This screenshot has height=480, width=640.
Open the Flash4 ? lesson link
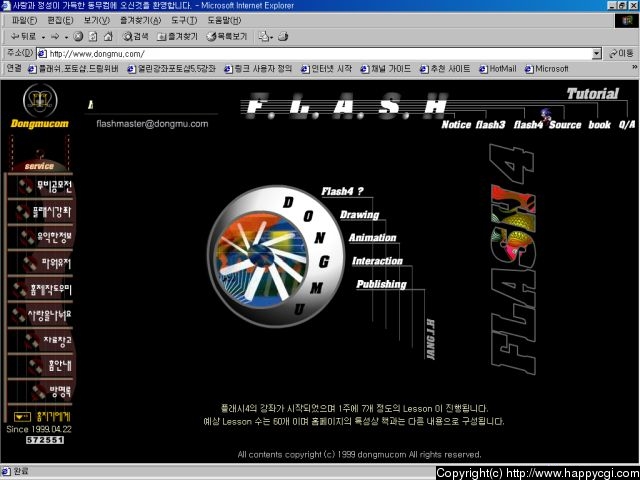point(342,191)
